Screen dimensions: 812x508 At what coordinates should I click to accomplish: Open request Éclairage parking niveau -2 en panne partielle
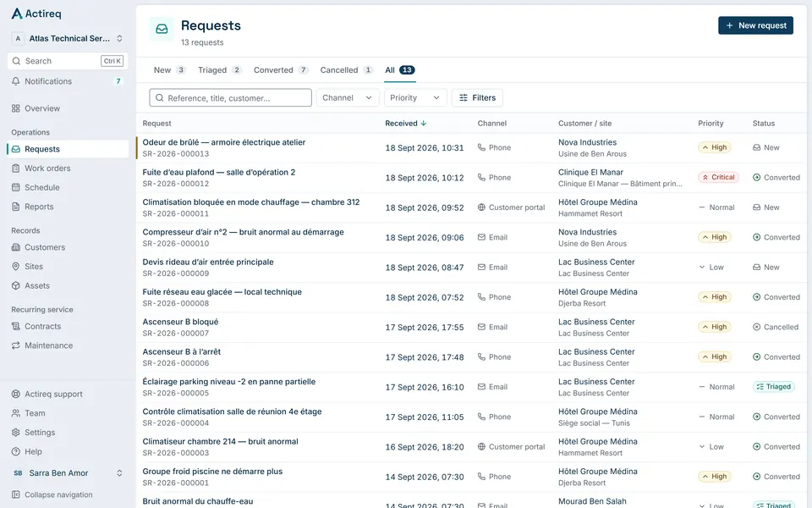[x=229, y=382]
